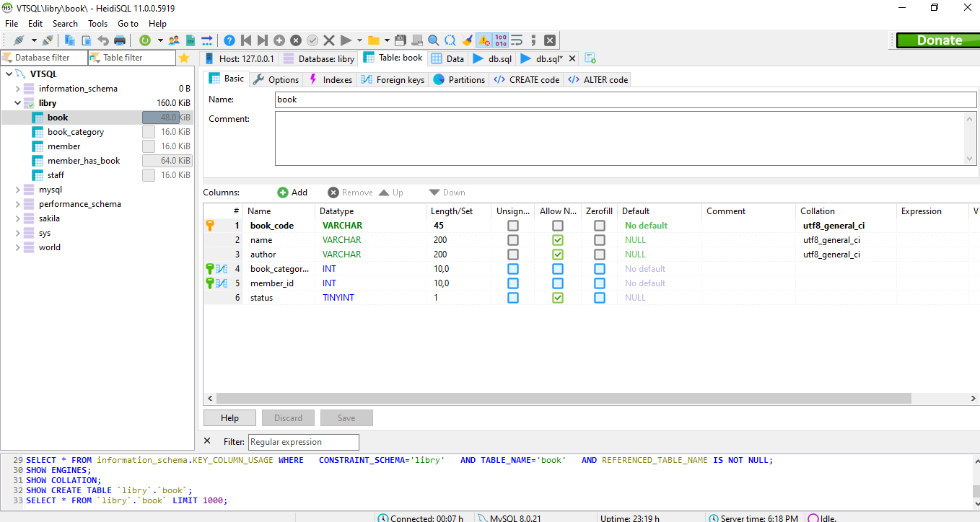Click the Copy icon in the toolbar
980x522 pixels.
69,40
